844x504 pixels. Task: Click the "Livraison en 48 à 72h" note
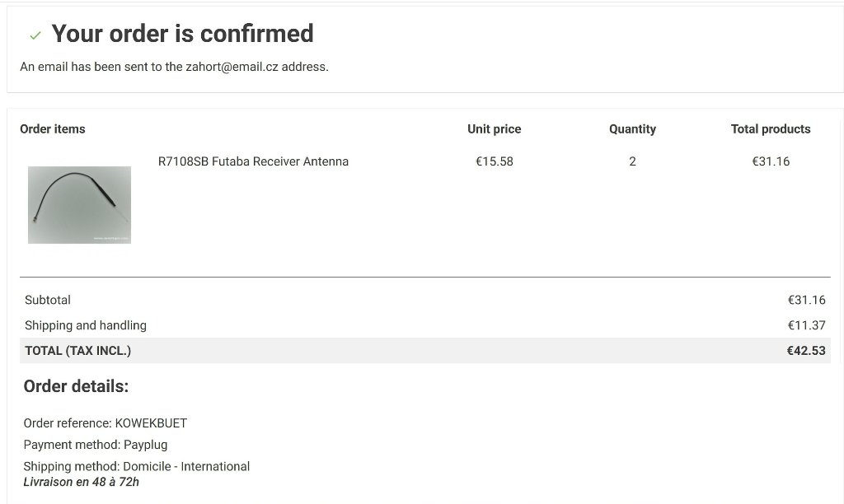[81, 482]
